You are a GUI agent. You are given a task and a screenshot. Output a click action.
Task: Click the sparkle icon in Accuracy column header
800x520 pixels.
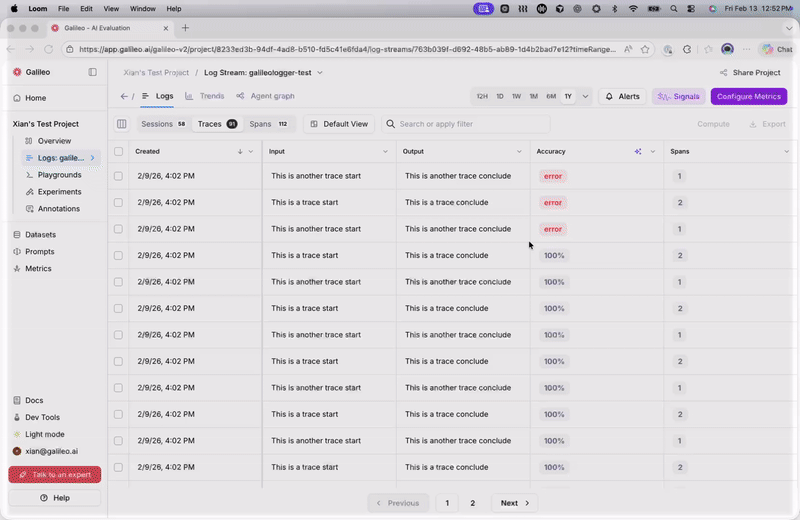pos(638,151)
